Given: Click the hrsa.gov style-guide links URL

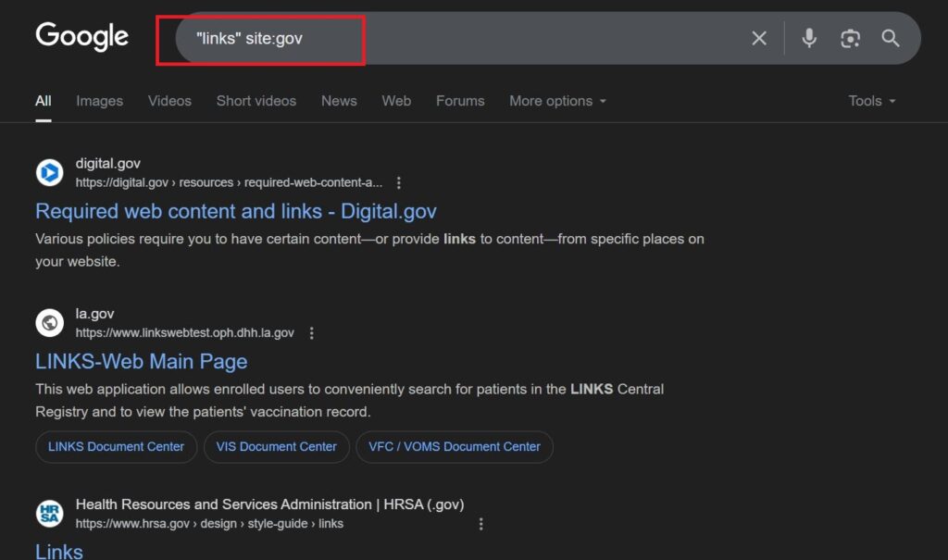Looking at the screenshot, I should click(x=209, y=524).
